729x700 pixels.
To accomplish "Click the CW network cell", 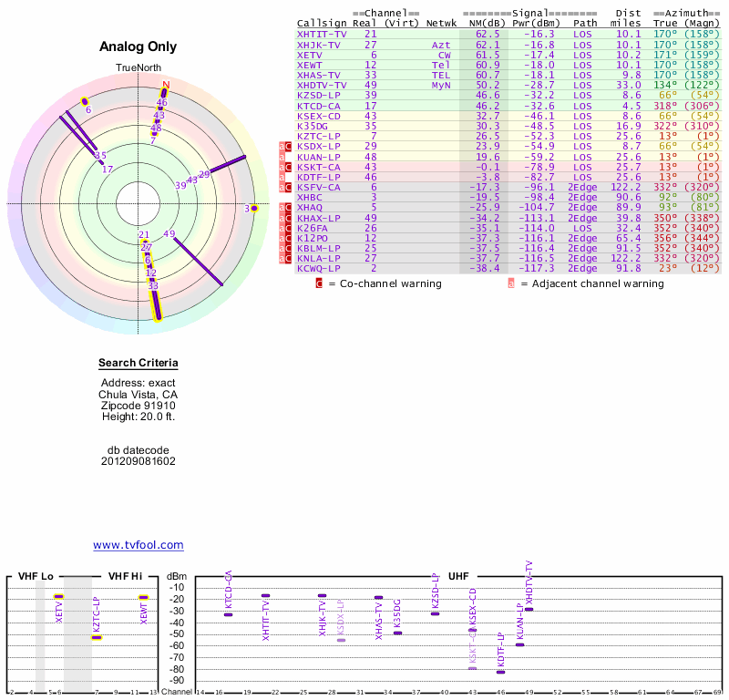I will click(x=444, y=56).
